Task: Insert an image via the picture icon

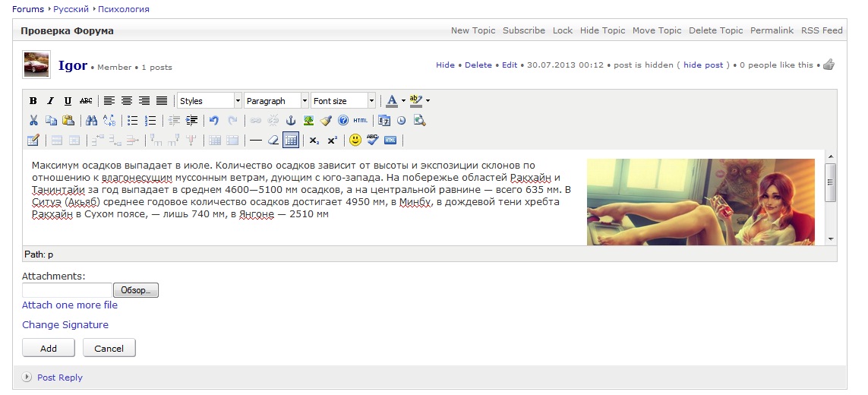Action: pos(308,120)
